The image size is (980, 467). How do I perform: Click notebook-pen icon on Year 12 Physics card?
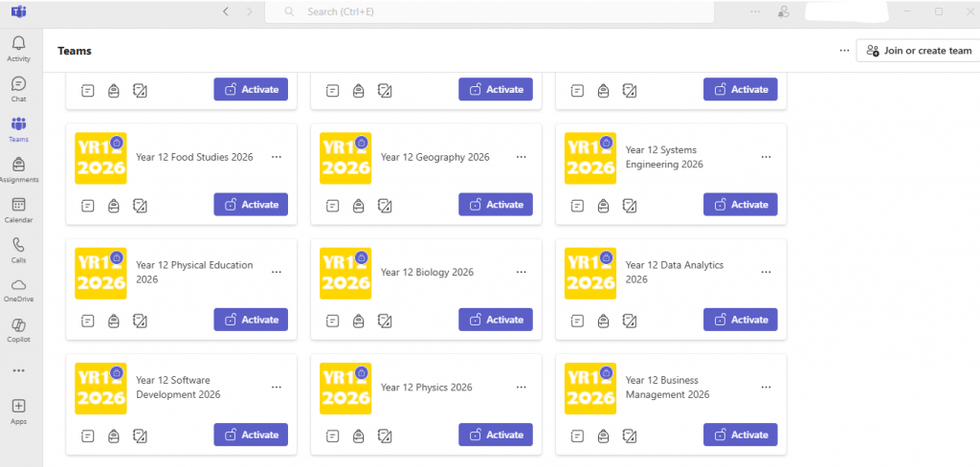[x=384, y=435]
